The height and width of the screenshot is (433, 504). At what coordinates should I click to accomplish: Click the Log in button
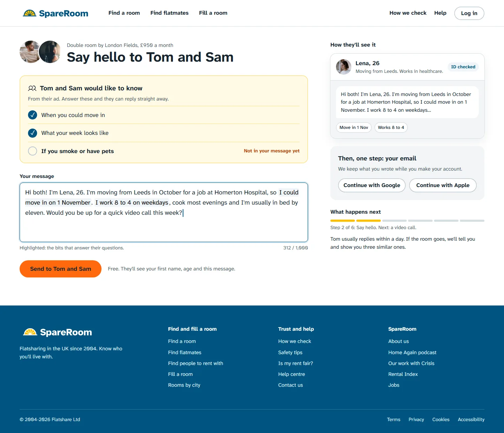[469, 13]
